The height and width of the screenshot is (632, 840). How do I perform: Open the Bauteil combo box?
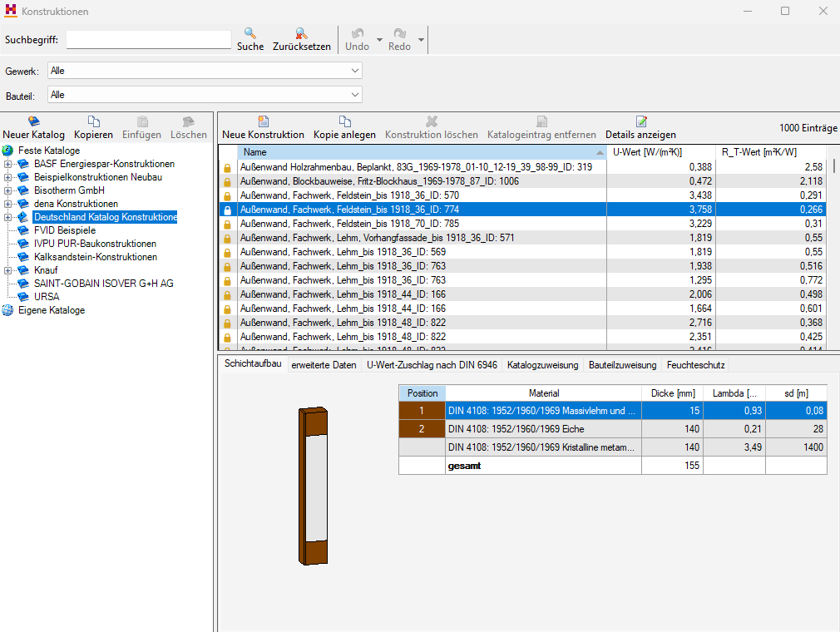click(x=205, y=95)
